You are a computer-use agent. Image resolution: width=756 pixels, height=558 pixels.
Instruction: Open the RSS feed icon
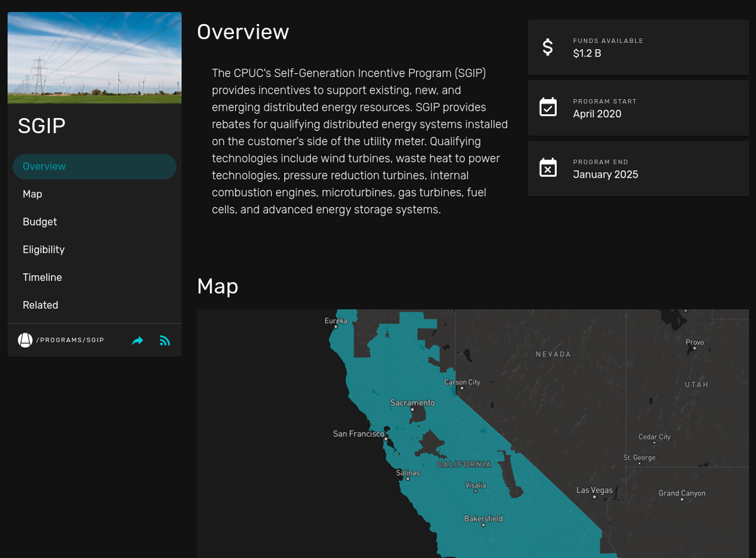click(165, 340)
